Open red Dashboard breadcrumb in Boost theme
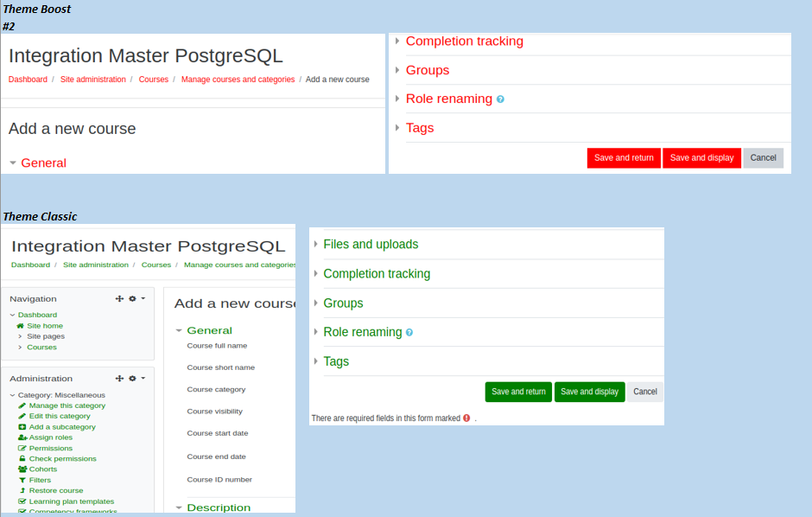812x517 pixels. pyautogui.click(x=28, y=80)
